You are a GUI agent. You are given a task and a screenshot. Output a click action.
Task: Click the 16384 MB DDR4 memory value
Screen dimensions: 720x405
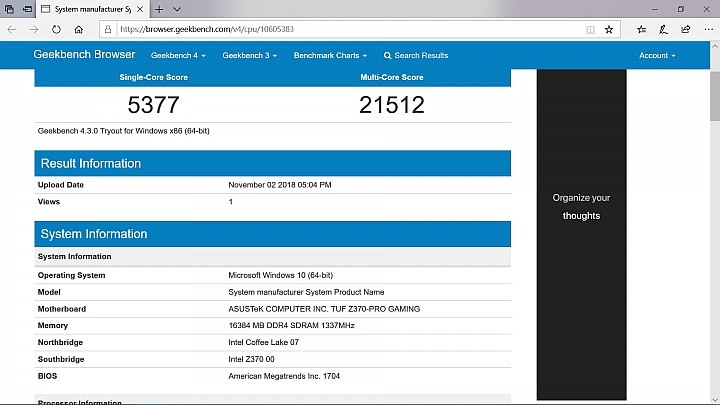(x=292, y=326)
